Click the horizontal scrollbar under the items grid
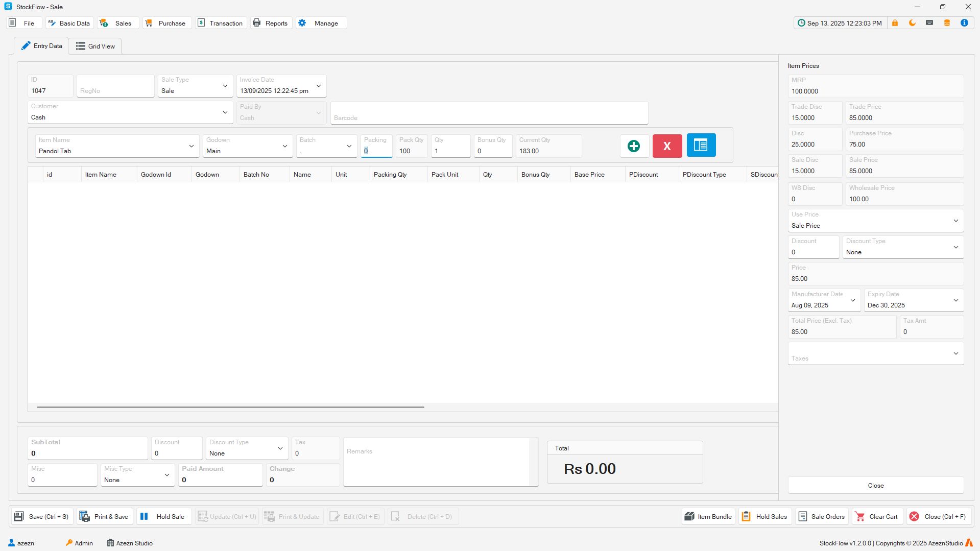Viewport: 980px width, 551px height. [230, 407]
